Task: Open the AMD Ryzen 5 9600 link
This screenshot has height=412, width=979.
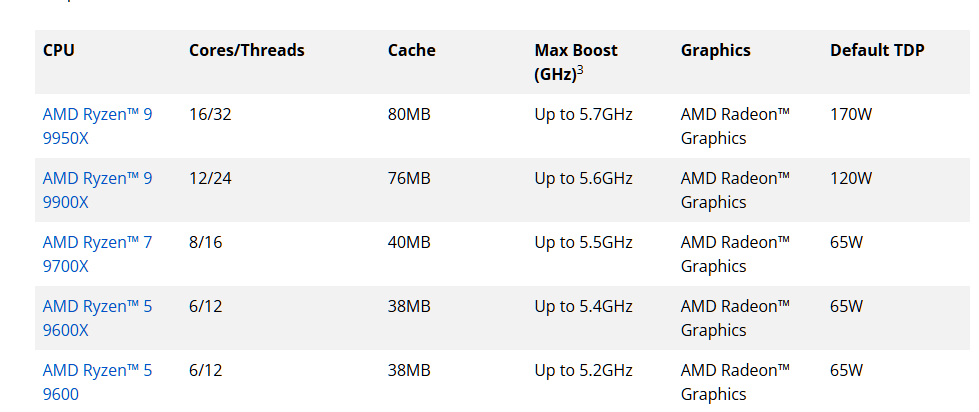Action: click(x=97, y=382)
